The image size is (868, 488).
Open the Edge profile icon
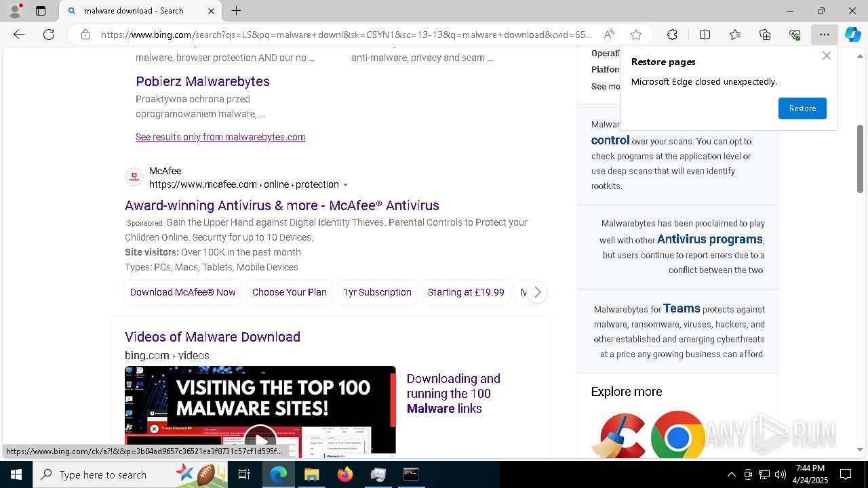pos(15,11)
